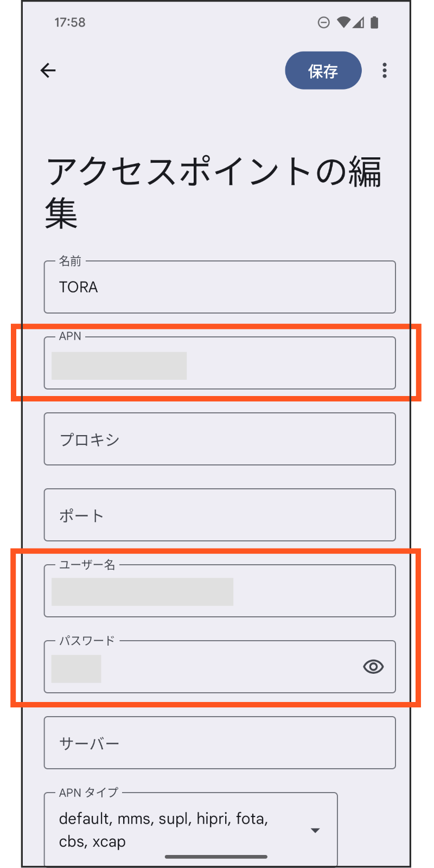Tap the back arrow to exit editing

(x=48, y=70)
